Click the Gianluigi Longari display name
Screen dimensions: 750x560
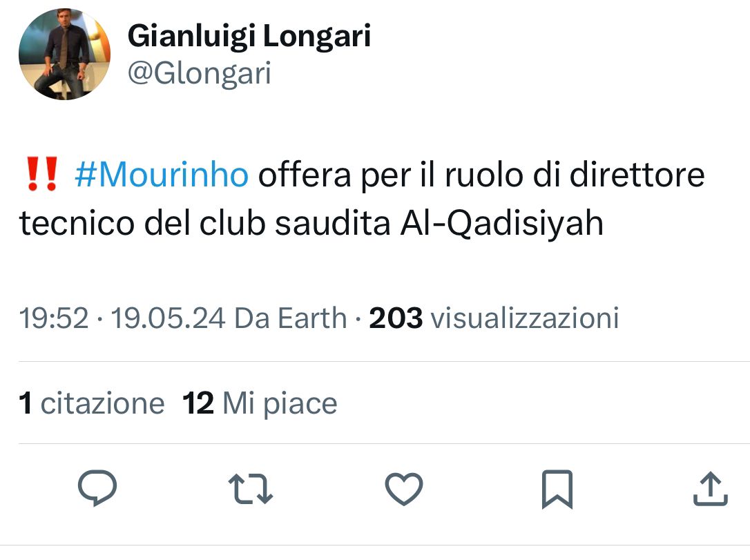(x=249, y=37)
